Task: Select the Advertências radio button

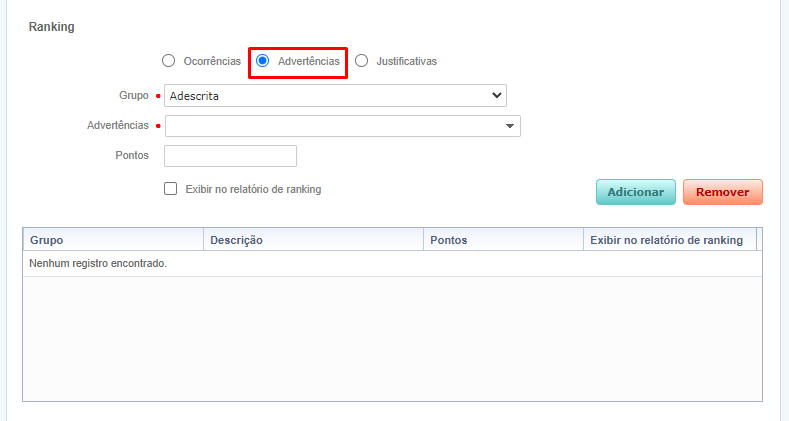Action: pos(263,61)
